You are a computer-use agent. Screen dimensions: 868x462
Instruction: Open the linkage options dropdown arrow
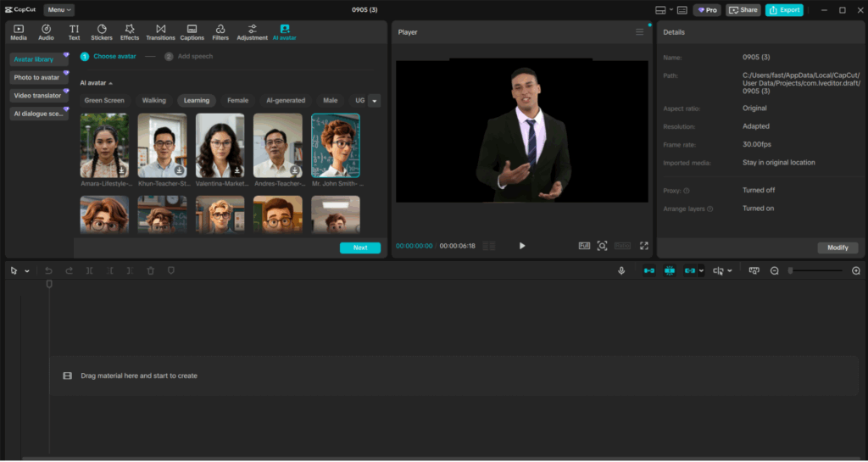click(701, 270)
